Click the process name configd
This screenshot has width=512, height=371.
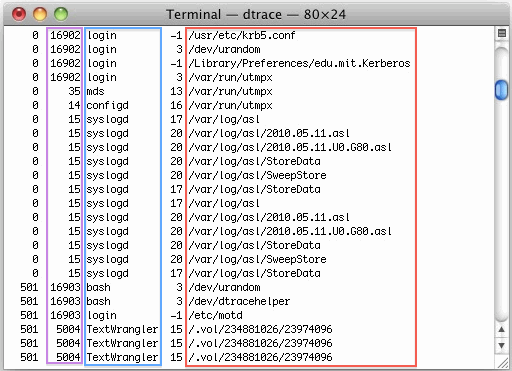point(107,106)
